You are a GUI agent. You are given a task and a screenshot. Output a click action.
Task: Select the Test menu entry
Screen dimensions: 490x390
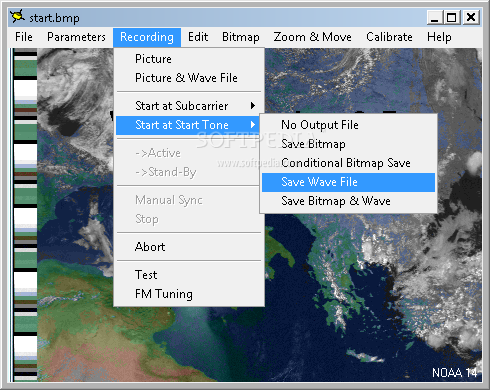click(189, 275)
